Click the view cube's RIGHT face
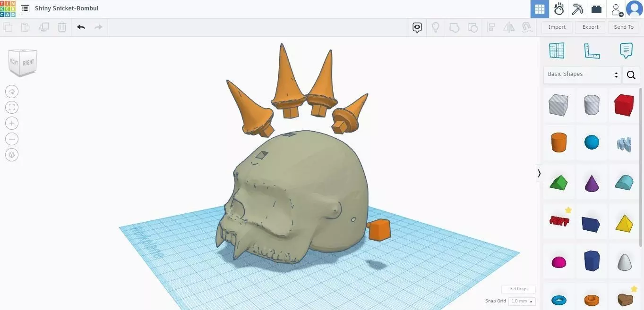Screen dimensions: 644x310 [29, 62]
